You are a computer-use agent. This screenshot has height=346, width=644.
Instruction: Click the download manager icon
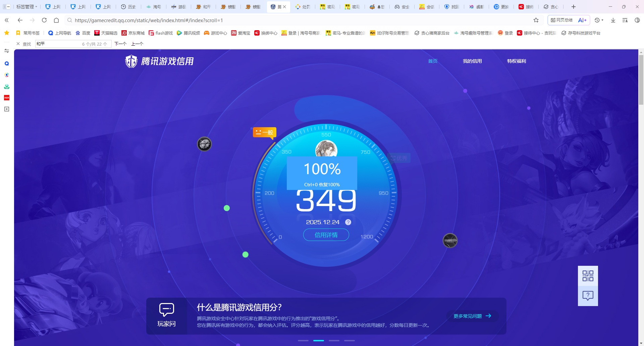coord(613,20)
